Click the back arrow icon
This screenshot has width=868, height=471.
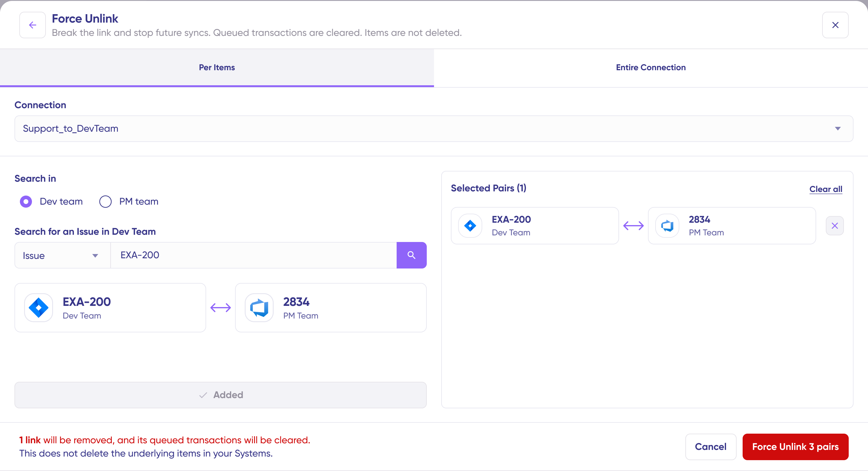(32, 25)
